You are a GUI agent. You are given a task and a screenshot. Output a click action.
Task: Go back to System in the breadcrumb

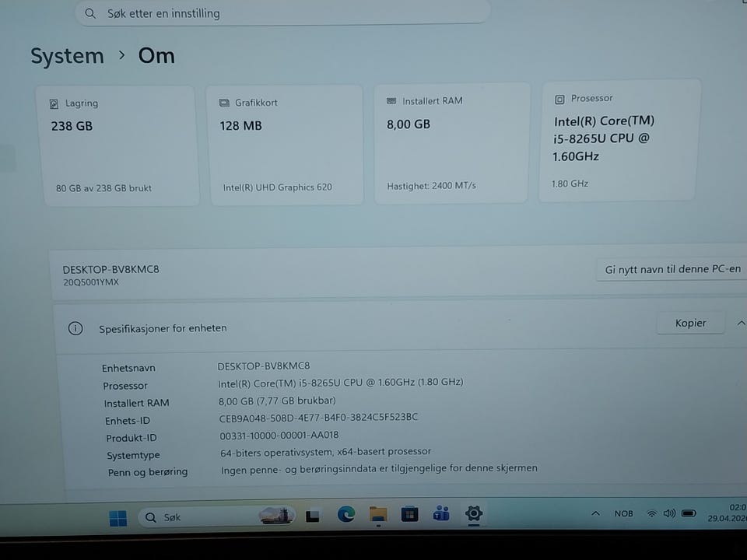[x=67, y=56]
